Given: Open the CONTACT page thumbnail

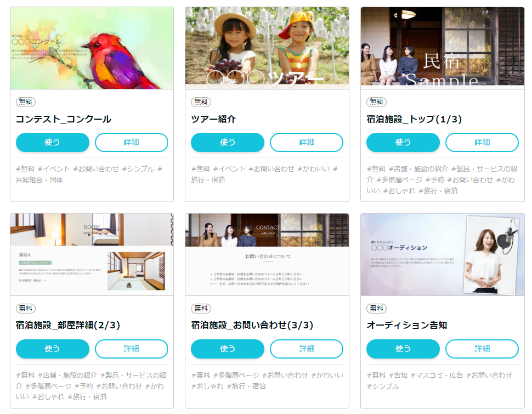Looking at the screenshot, I should pyautogui.click(x=267, y=255).
